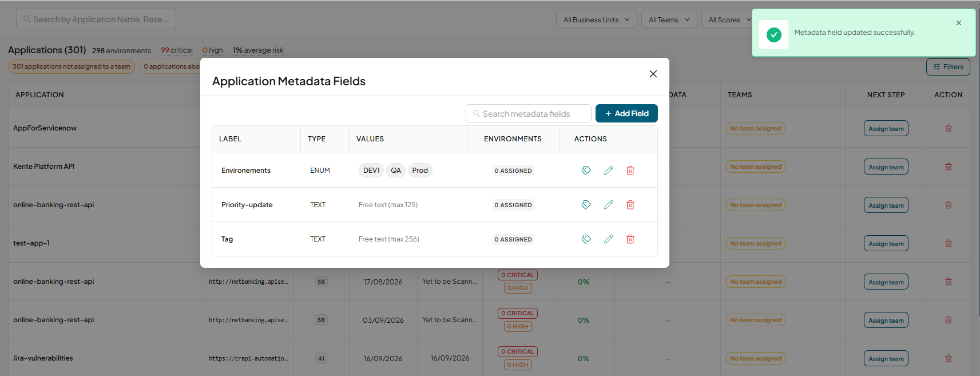Edit the Priority-update field with pencil
The width and height of the screenshot is (980, 376).
click(608, 204)
